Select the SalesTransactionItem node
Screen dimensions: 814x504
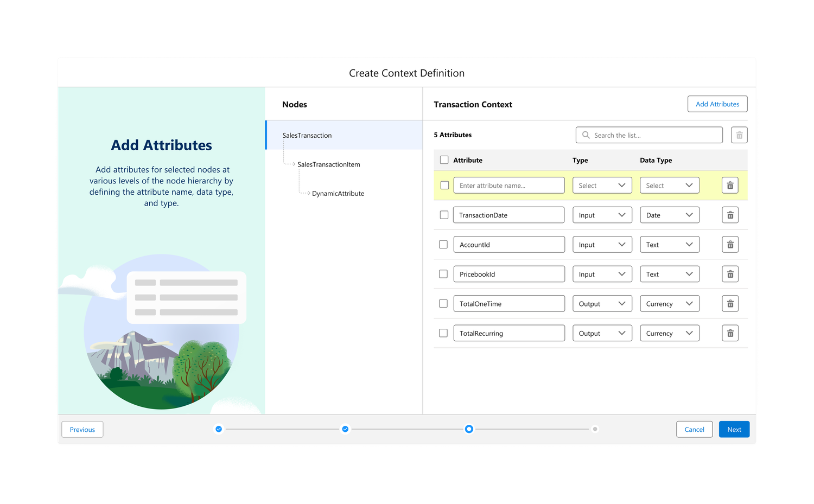pyautogui.click(x=329, y=164)
